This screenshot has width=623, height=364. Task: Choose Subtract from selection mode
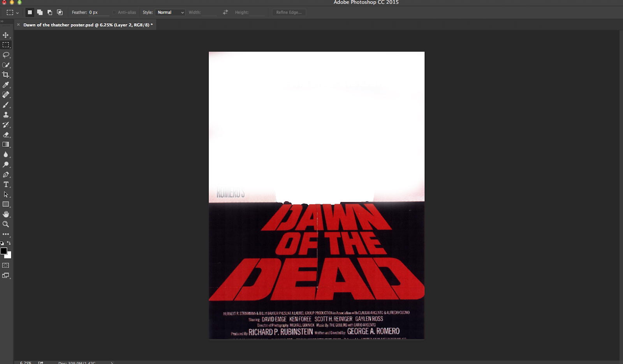pyautogui.click(x=50, y=12)
